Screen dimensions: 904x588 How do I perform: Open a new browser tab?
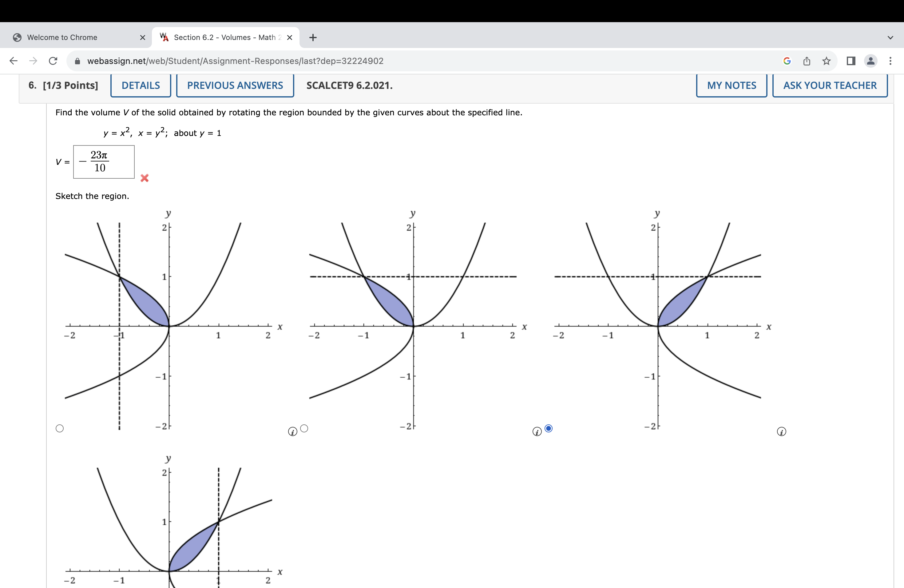click(313, 38)
